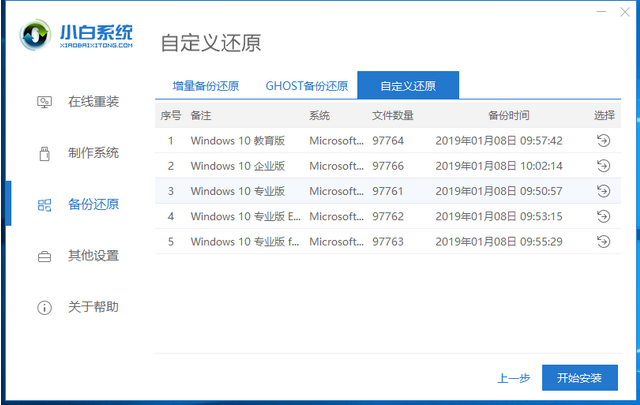Image resolution: width=640 pixels, height=405 pixels.
Task: Switch to GHOST备份还原 tab
Action: 307,86
